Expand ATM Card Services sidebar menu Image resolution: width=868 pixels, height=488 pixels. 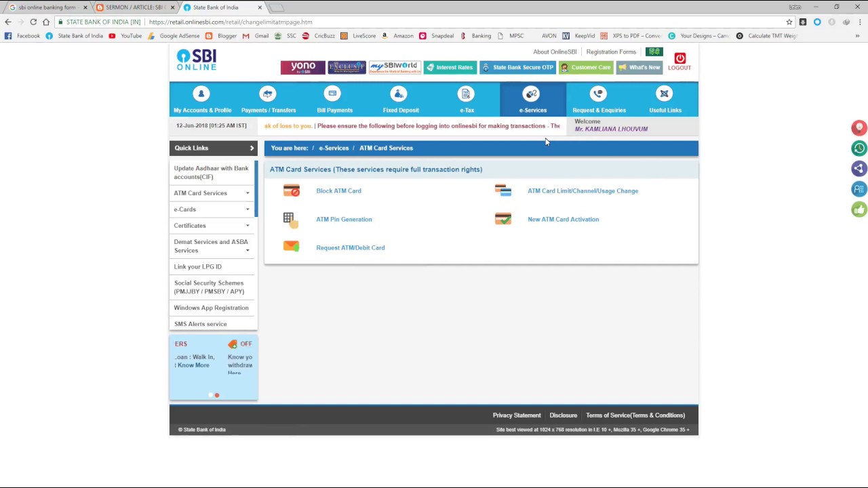click(x=247, y=193)
